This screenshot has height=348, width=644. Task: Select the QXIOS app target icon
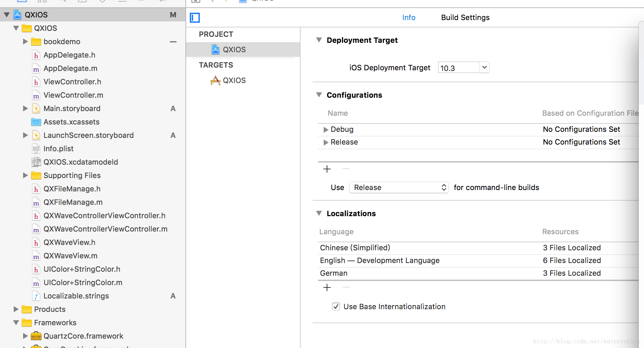[x=216, y=80]
